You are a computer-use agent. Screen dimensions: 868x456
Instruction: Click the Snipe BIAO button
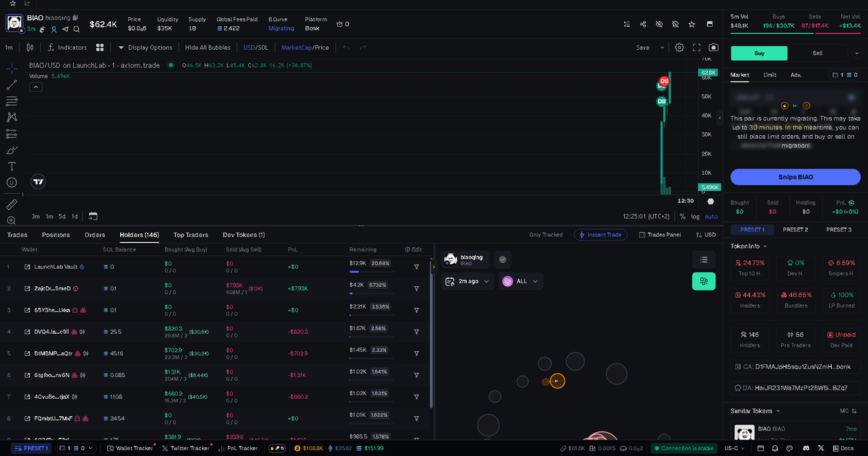[795, 177]
